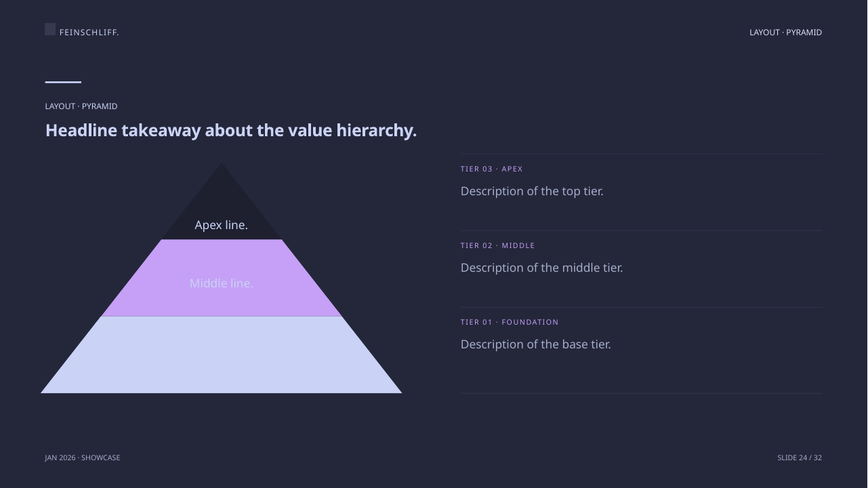The width and height of the screenshot is (868, 488).
Task: Select the TIER 03 · APEX label
Action: [x=492, y=169]
